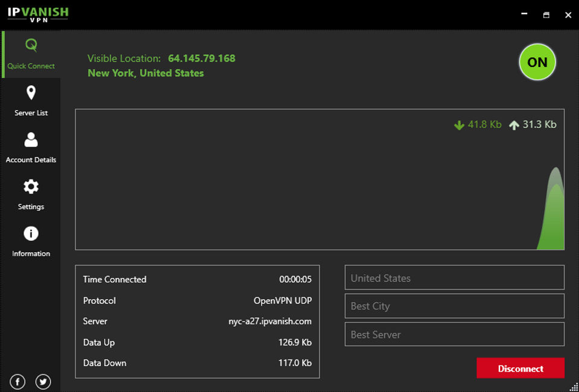Click the New York, United States text

pyautogui.click(x=146, y=73)
